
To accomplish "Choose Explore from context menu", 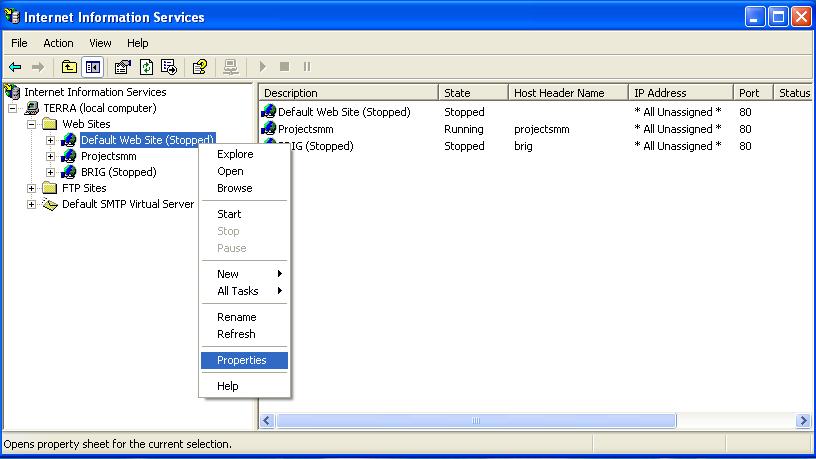I will [x=244, y=154].
